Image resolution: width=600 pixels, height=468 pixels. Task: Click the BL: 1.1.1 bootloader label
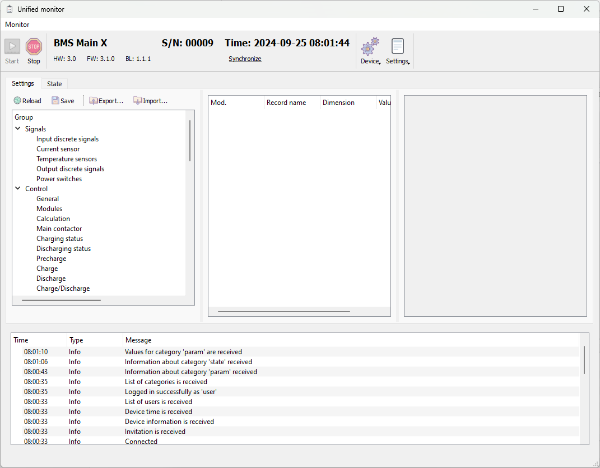tap(138, 59)
